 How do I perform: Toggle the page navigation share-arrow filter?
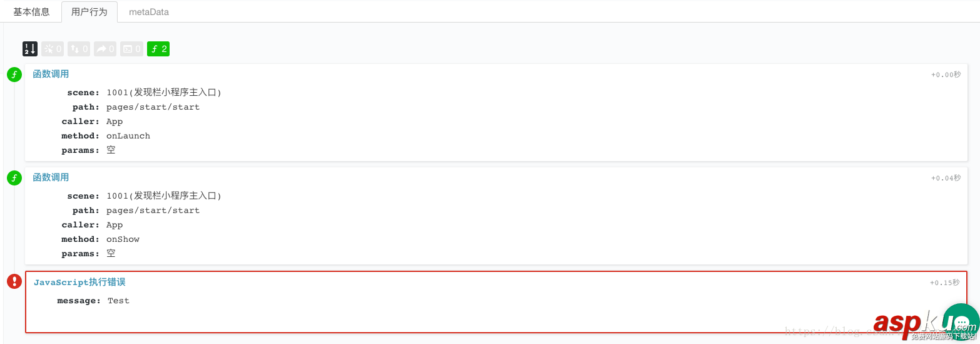coord(105,49)
